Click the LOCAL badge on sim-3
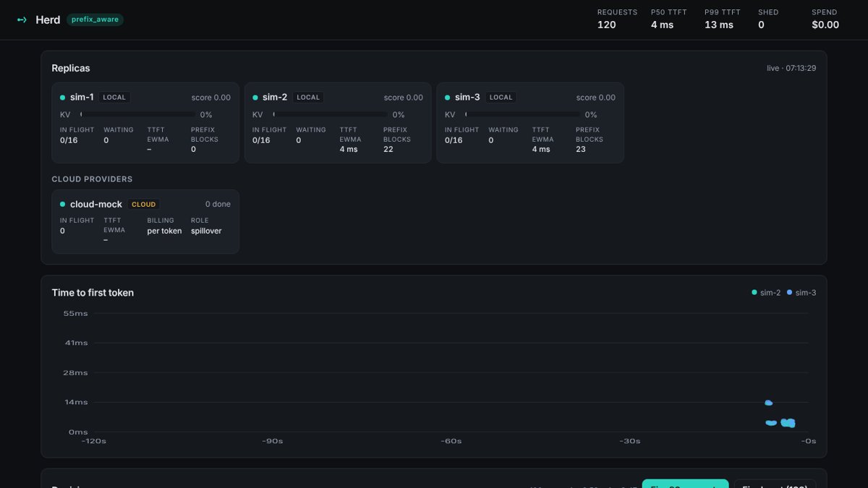The height and width of the screenshot is (488, 868). click(x=501, y=98)
